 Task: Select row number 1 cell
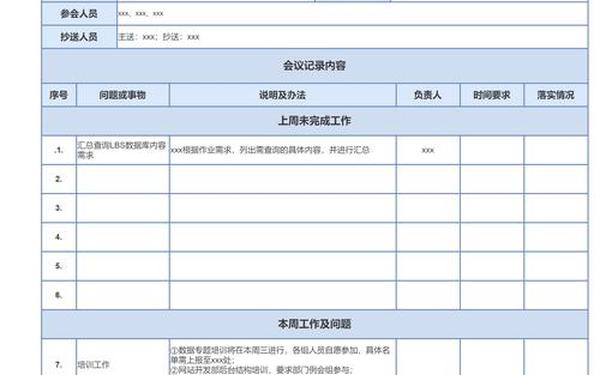(59, 150)
